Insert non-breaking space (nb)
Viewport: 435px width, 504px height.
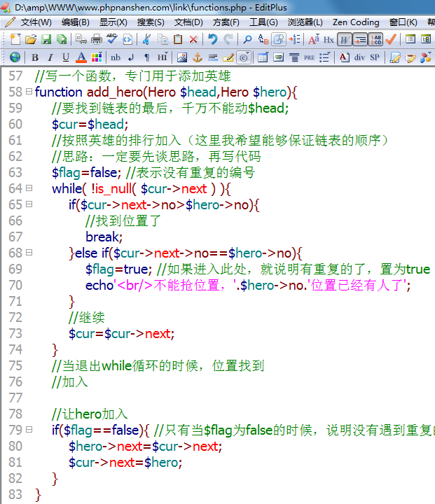click(x=116, y=57)
